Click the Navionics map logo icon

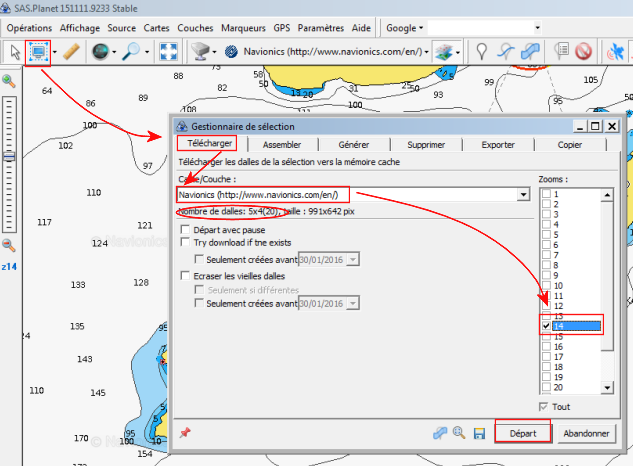(231, 52)
